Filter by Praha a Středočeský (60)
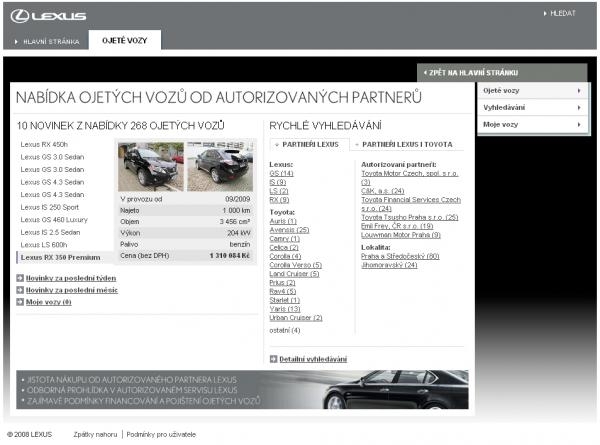Image resolution: width=600 pixels, height=445 pixels. pos(400,256)
